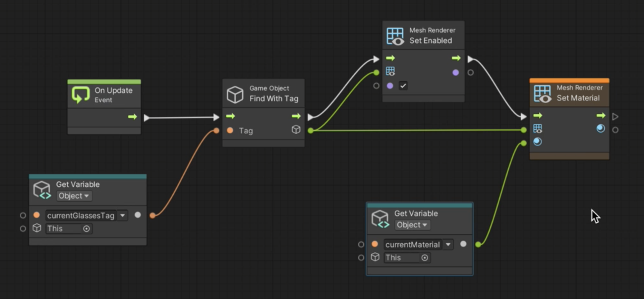The height and width of the screenshot is (299, 644).
Task: Click the orange Tag input port on Find With Tag
Action: click(x=230, y=131)
